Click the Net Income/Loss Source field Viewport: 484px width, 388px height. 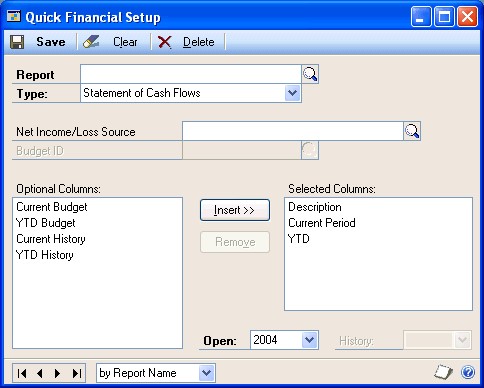(293, 131)
